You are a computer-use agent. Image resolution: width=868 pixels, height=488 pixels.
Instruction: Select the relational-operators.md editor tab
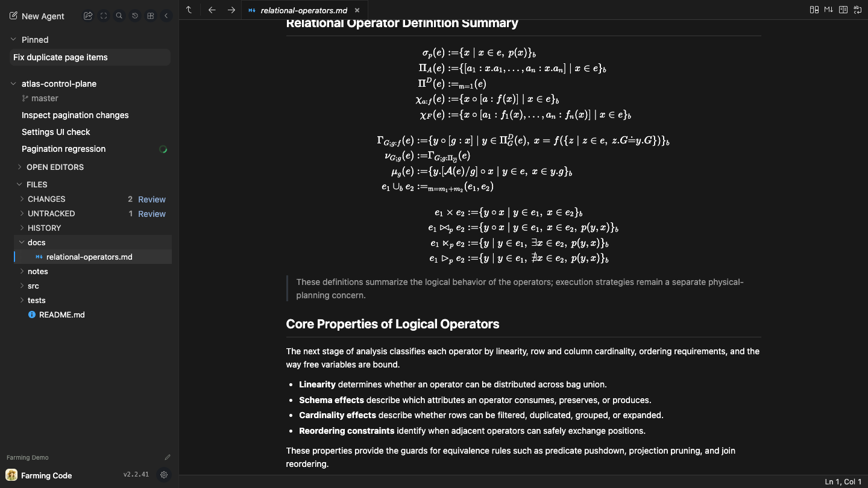(304, 10)
